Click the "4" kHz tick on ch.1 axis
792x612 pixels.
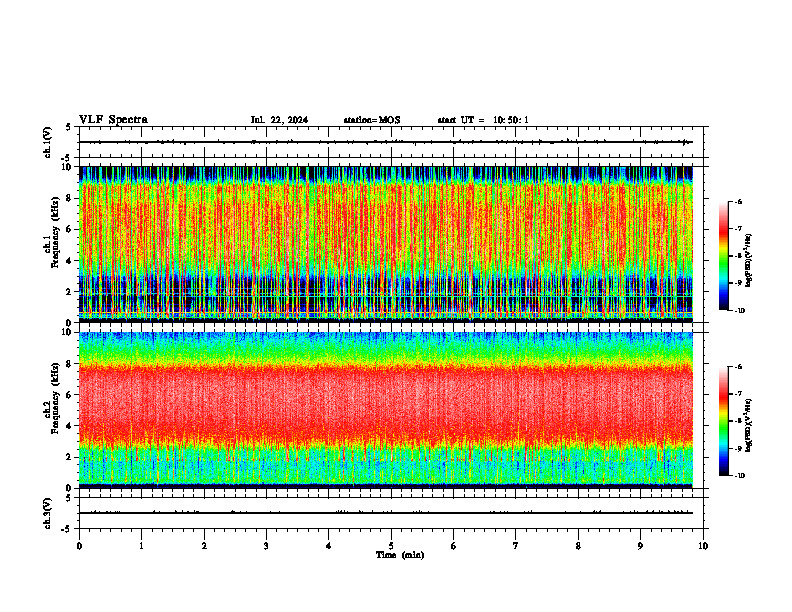coord(70,261)
